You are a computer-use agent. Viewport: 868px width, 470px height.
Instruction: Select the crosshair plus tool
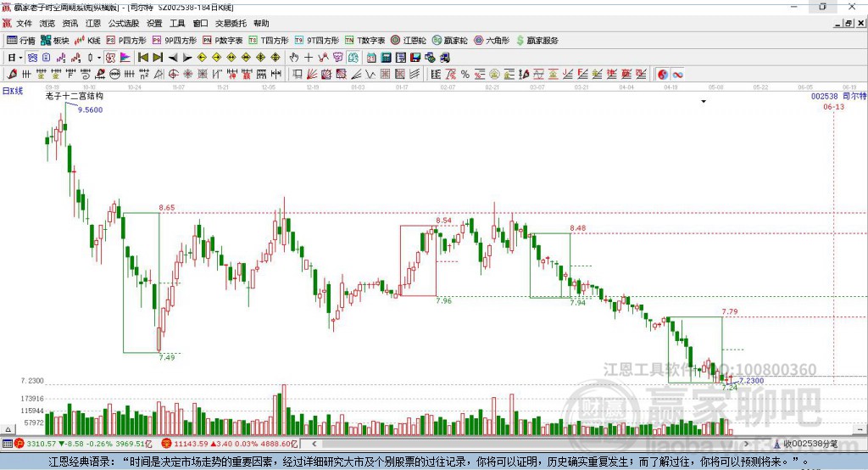click(309, 57)
